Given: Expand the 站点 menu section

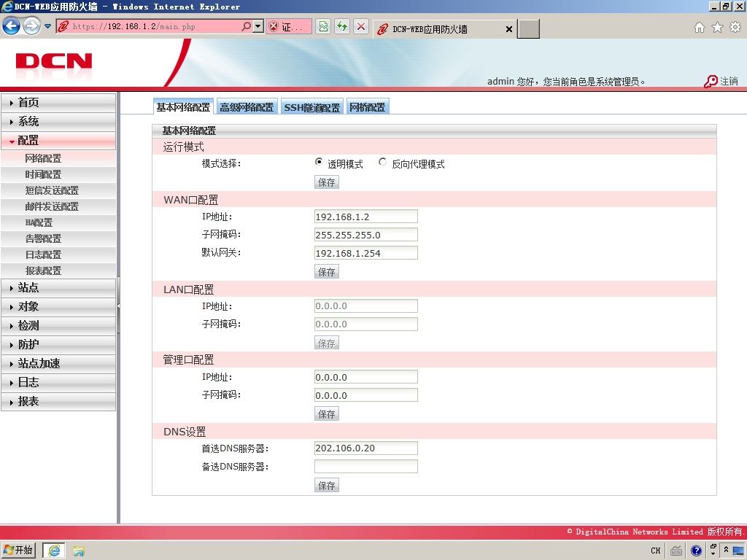Looking at the screenshot, I should coord(58,287).
